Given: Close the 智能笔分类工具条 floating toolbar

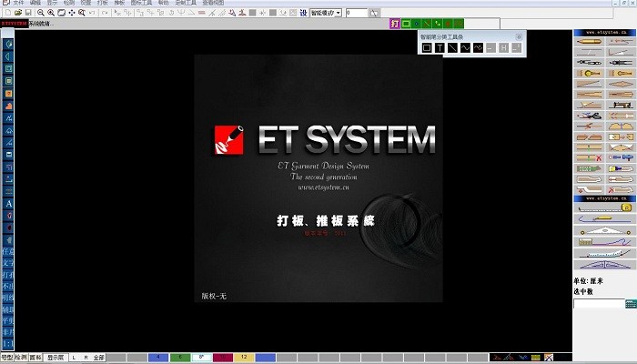Looking at the screenshot, I should point(519,37).
